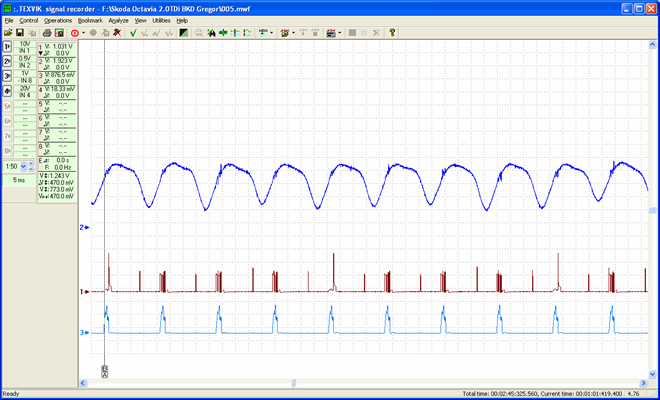Click the black-green contrast view icon

pos(184,33)
